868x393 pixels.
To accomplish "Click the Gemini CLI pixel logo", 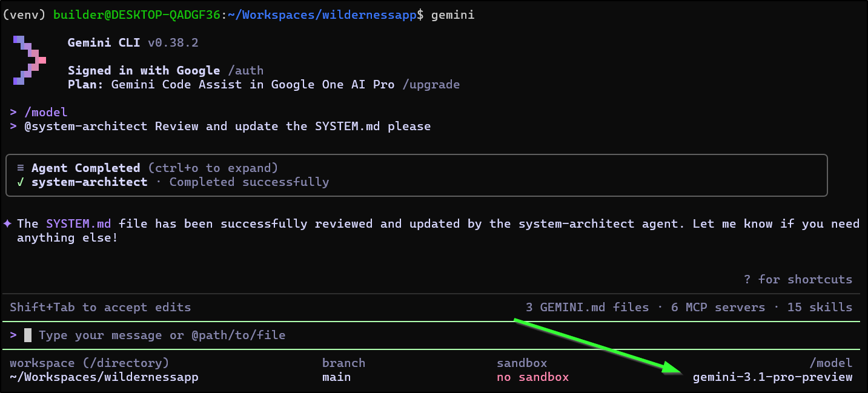I will (29, 60).
